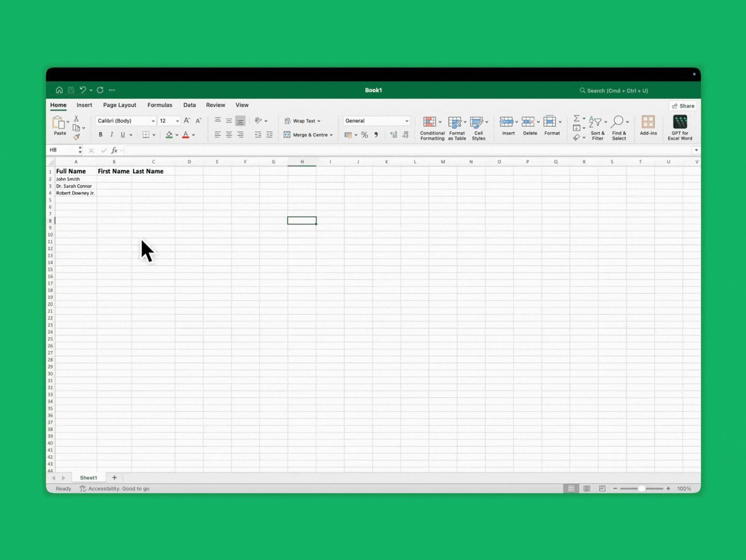This screenshot has width=746, height=560.
Task: Click the Share button
Action: 683,106
